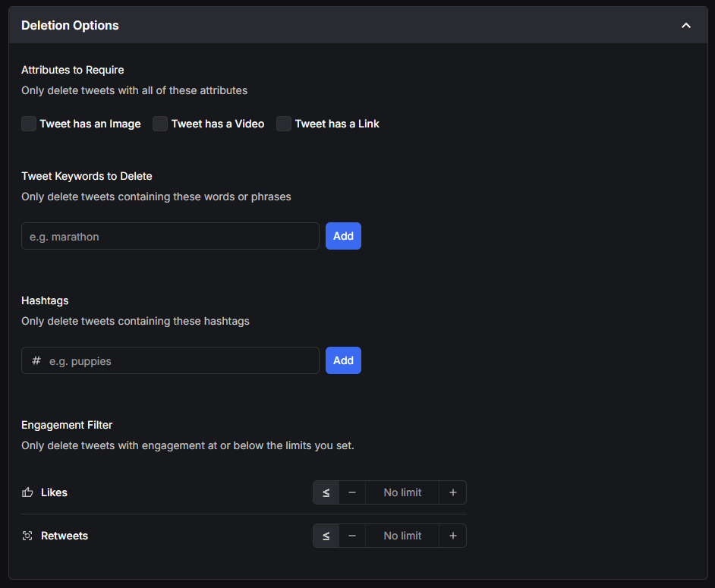This screenshot has height=588, width=715.
Task: Increase the Retweets limit with plus
Action: [453, 536]
